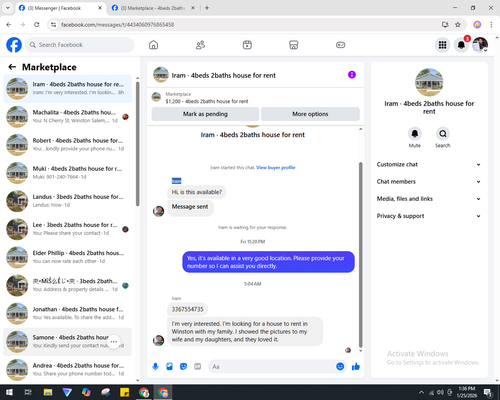Select the phone number message 3367554735
Viewport: 500px width, 400px height.
187,309
